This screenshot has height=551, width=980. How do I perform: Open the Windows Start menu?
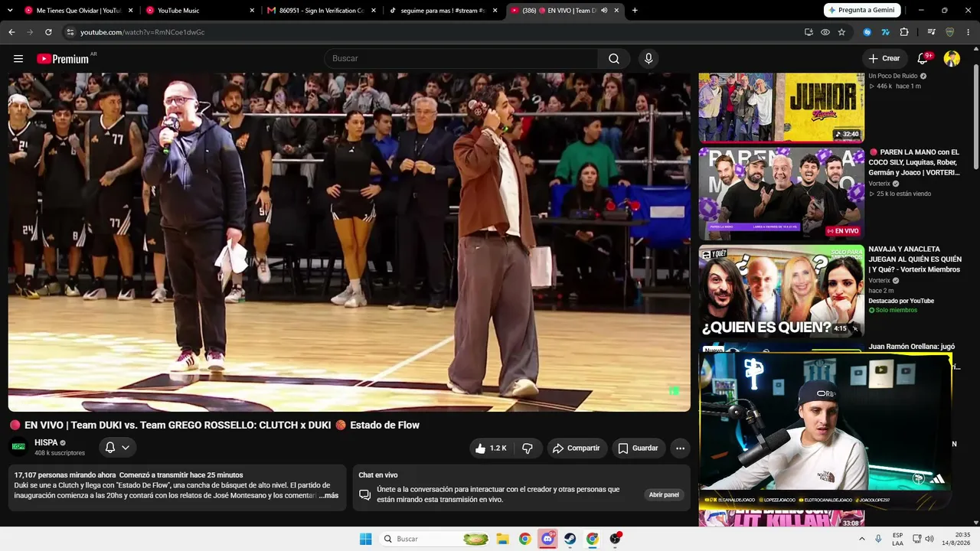tap(366, 539)
